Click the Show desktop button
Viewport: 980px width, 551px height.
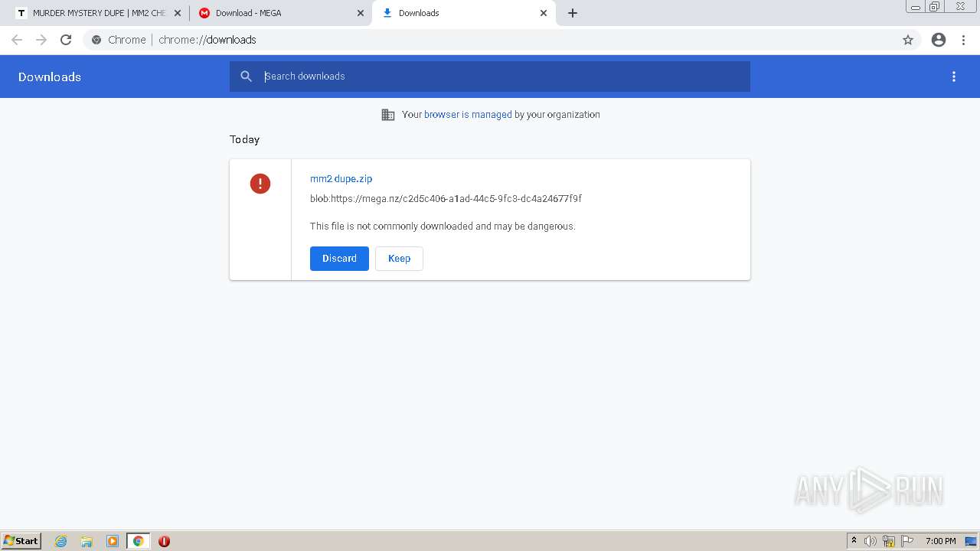coord(972,541)
